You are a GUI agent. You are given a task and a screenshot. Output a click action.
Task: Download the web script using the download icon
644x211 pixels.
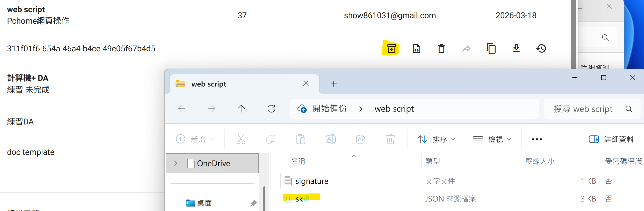pyautogui.click(x=516, y=48)
